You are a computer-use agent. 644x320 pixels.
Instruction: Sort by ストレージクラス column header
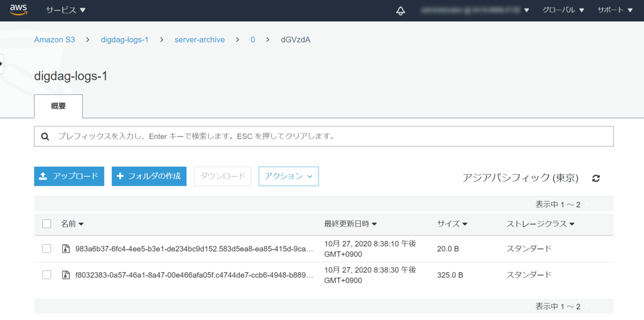(540, 224)
